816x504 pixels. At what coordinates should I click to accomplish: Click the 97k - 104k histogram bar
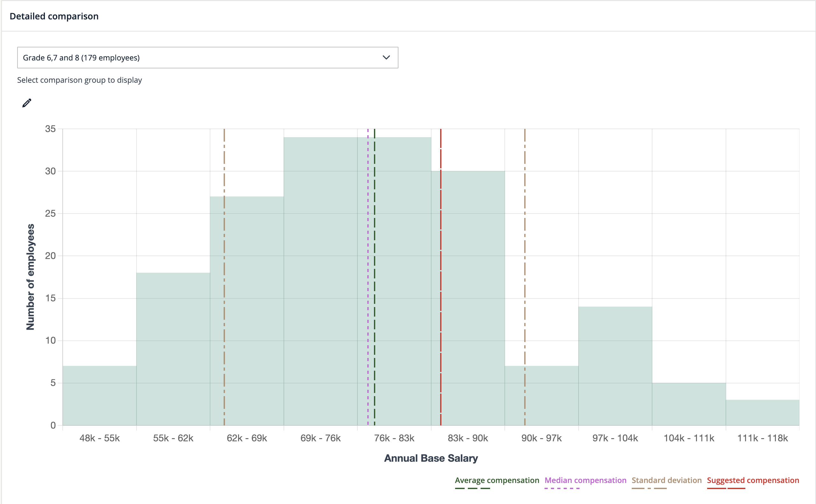click(615, 366)
